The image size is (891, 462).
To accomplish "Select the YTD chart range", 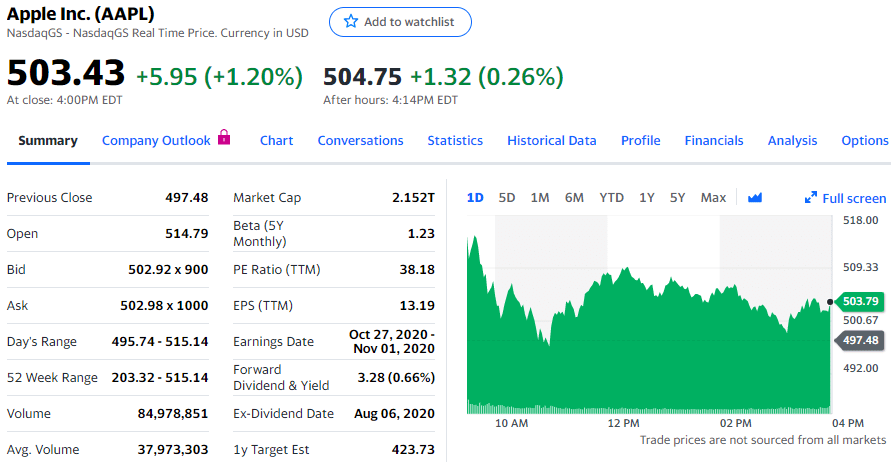I will pyautogui.click(x=611, y=198).
